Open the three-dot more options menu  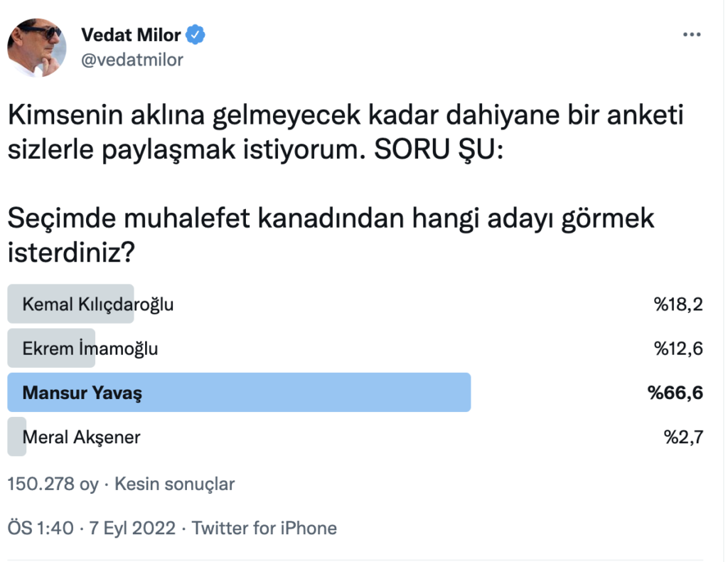point(691,35)
